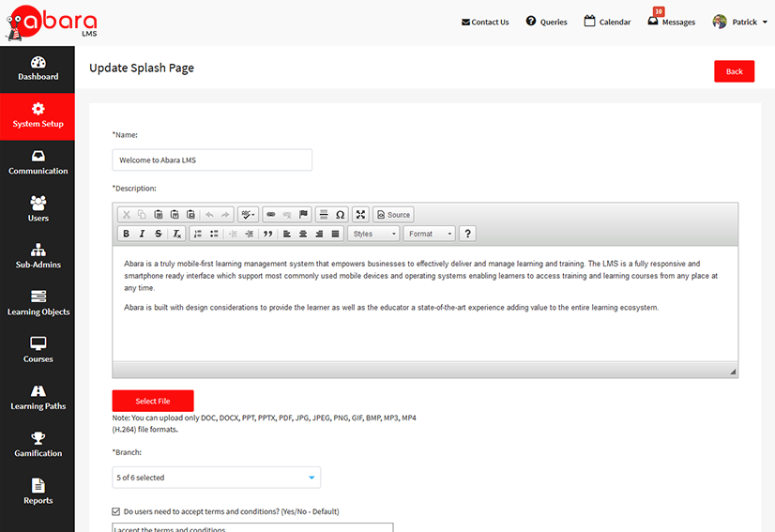
Task: Maximize the editor with fullscreen icon
Action: (361, 215)
